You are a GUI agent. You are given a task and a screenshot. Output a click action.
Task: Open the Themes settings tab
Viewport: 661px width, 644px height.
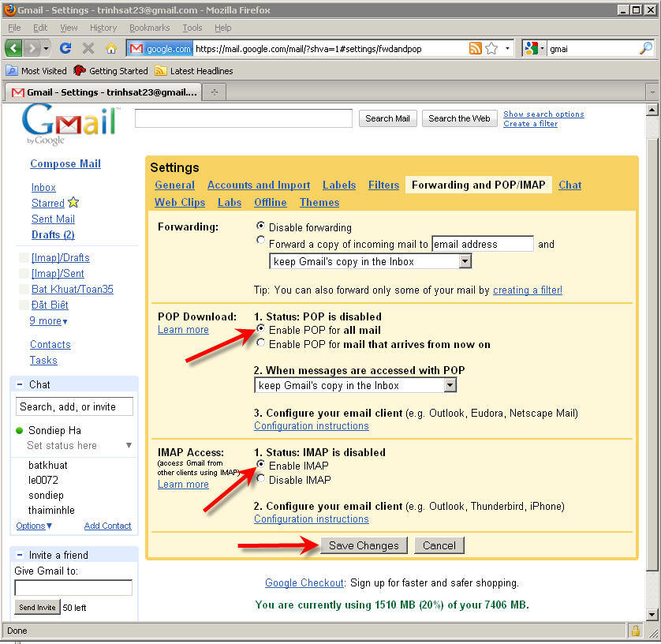pos(319,203)
